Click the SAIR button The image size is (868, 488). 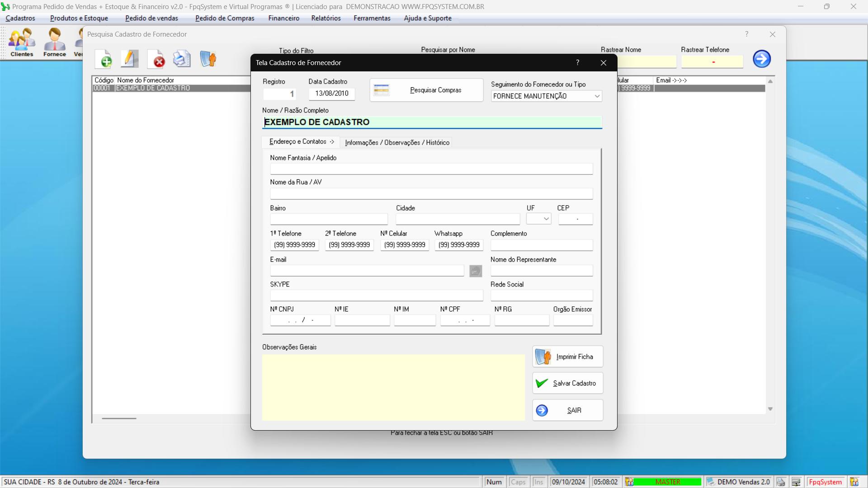(x=568, y=410)
